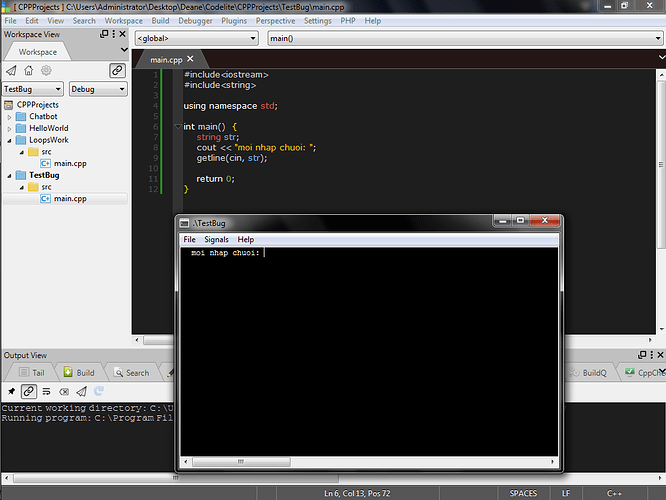
Task: Open the Debugger menu
Action: (x=195, y=21)
